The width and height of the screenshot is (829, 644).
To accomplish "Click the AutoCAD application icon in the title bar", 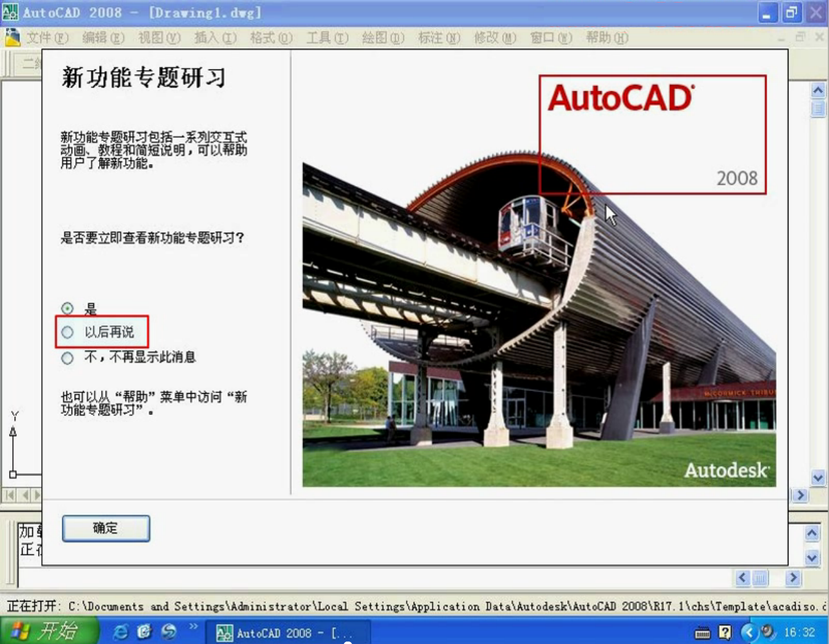I will [9, 11].
